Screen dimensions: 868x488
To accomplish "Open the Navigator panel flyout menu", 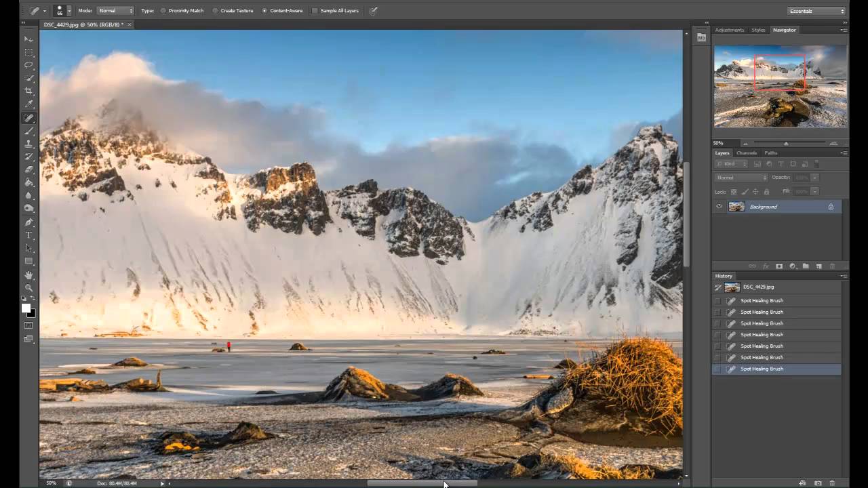I will coord(844,30).
